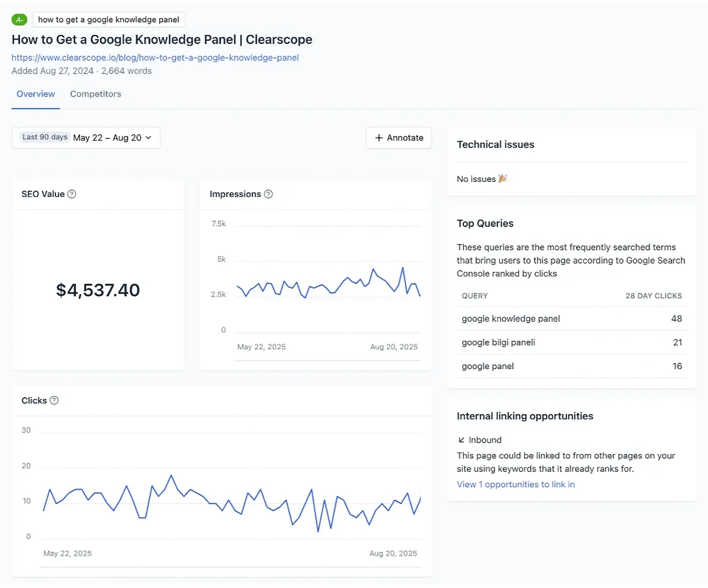Click the 30 label on Clicks chart axis
Screen dimensions: 708x588
(x=26, y=430)
